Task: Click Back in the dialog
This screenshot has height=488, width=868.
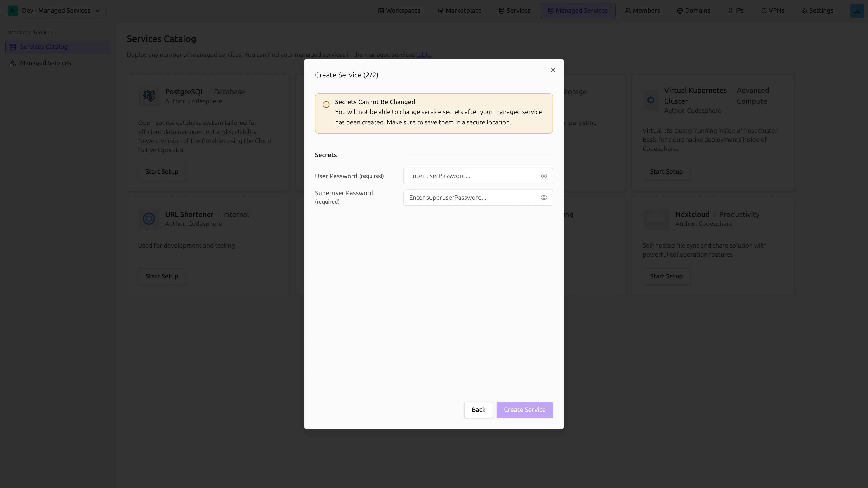Action: point(478,410)
